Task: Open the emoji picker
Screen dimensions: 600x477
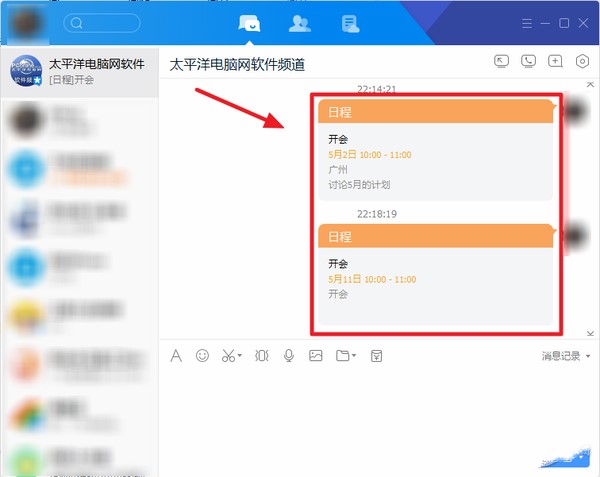Action: click(203, 355)
